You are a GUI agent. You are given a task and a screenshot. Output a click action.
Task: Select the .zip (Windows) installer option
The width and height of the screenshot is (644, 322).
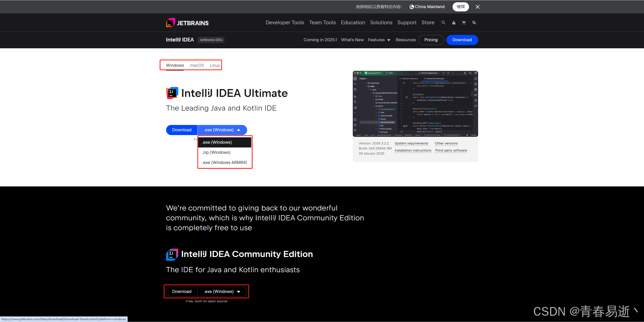216,152
